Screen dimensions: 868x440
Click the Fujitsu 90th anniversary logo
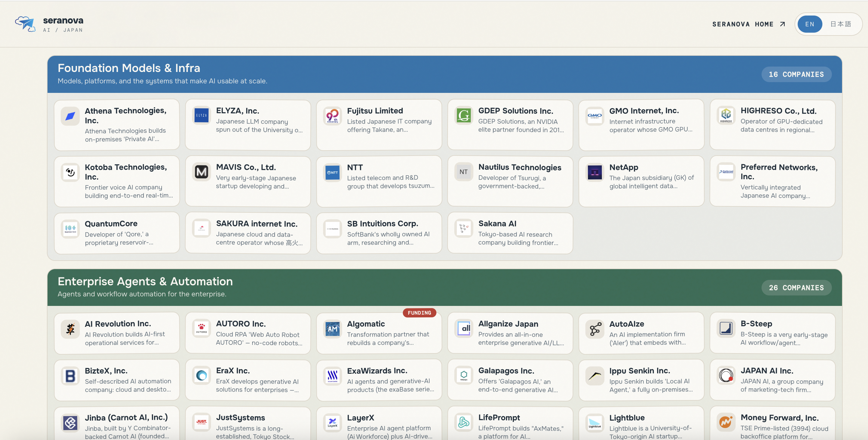[x=333, y=116]
